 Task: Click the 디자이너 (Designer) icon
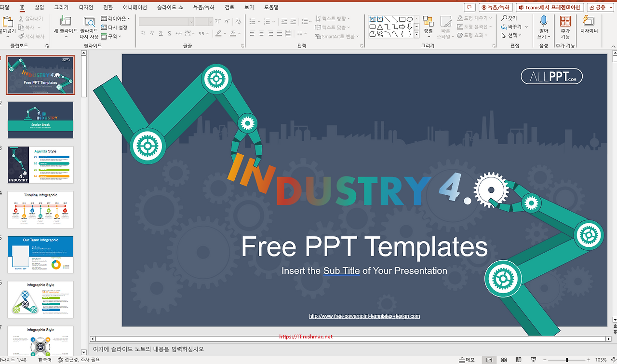(x=589, y=24)
